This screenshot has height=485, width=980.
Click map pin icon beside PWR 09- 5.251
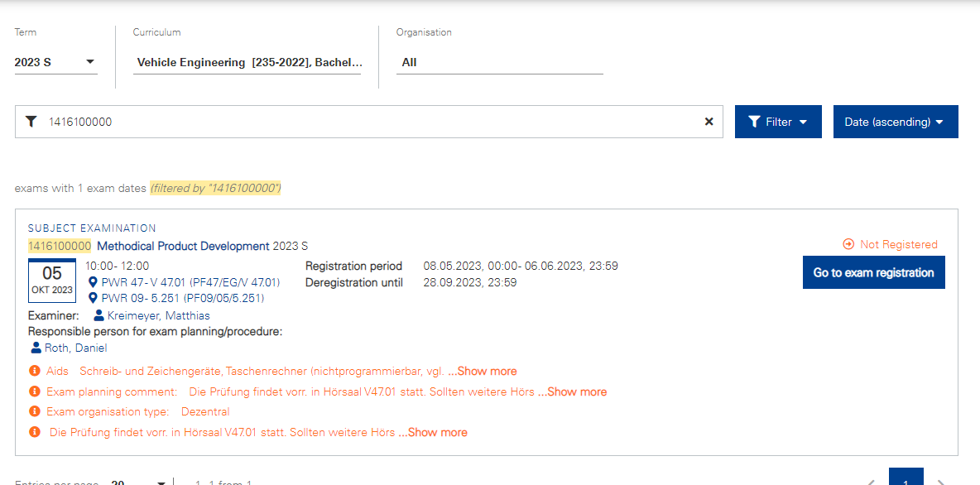click(94, 298)
